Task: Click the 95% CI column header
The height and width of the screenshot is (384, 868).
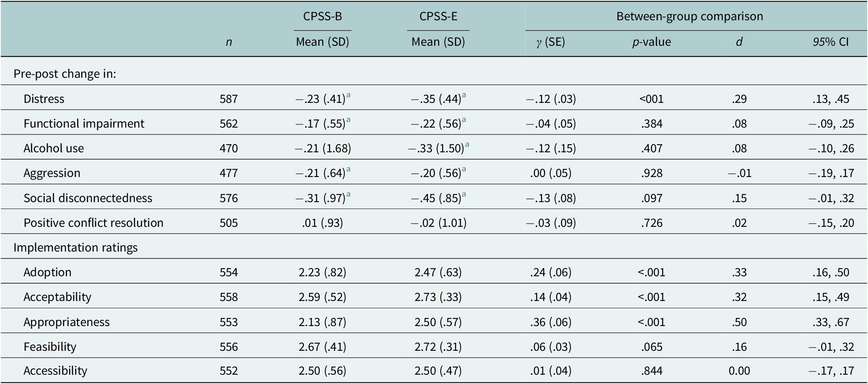Action: [830, 42]
